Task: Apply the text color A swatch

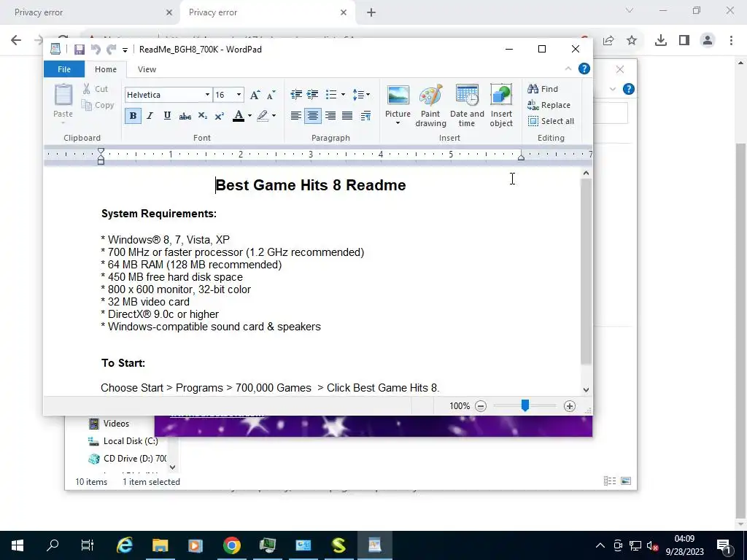Action: tap(239, 116)
